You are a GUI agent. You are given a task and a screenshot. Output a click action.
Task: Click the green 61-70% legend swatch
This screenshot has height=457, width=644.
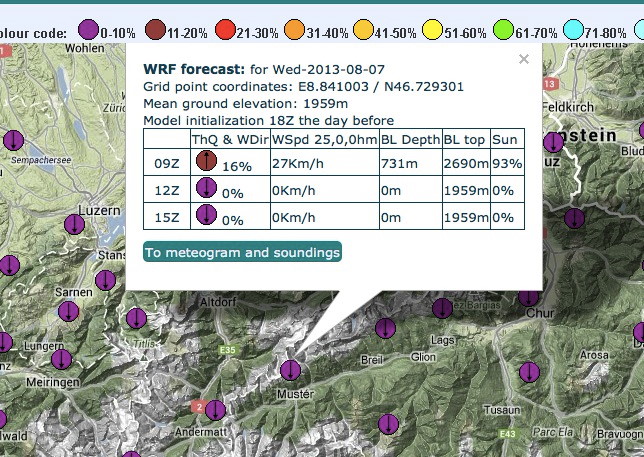503,30
